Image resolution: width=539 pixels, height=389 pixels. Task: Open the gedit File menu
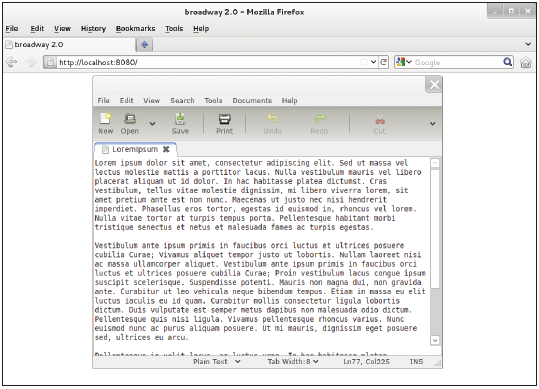click(103, 100)
